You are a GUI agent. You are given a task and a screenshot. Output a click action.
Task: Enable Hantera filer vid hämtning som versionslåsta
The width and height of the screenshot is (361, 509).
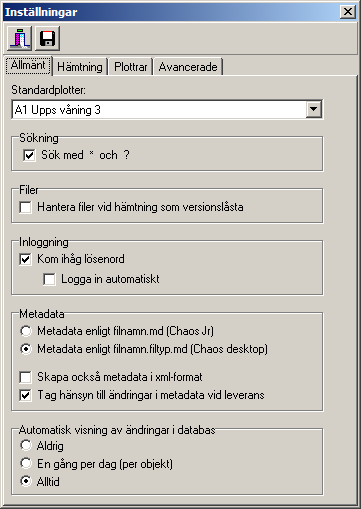[25, 207]
